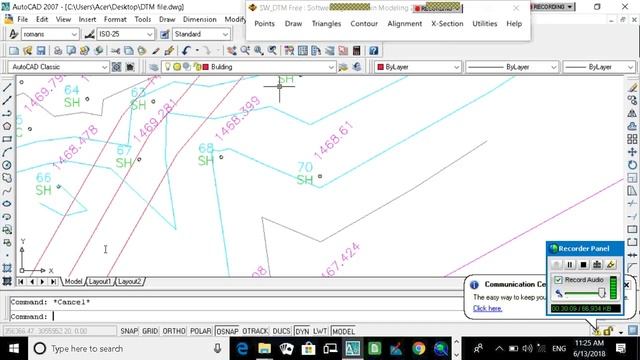Open the Points menu in SW_DTM
The height and width of the screenshot is (360, 640).
coord(264,24)
